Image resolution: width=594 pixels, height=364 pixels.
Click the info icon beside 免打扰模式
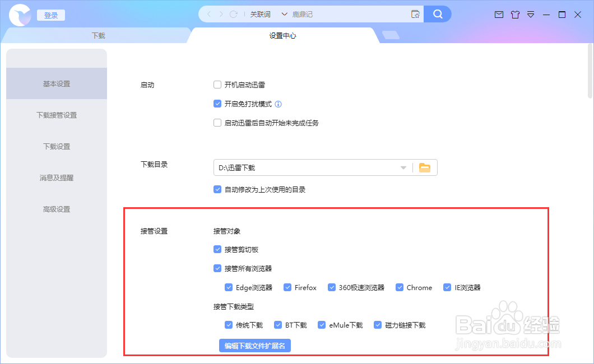click(278, 104)
